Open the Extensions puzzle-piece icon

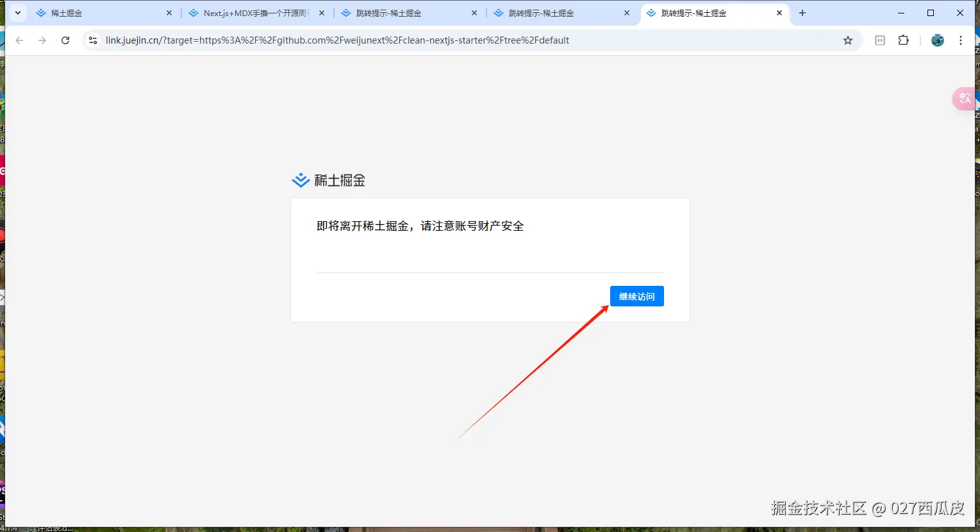[903, 40]
